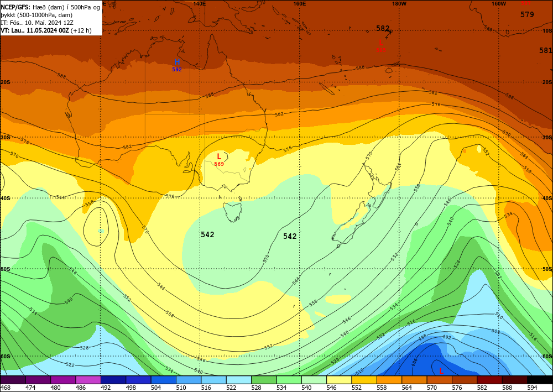Viewport: 553px width, 392px height.
Task: Click the navy legend swatch labeled 492
Action: [113, 380]
